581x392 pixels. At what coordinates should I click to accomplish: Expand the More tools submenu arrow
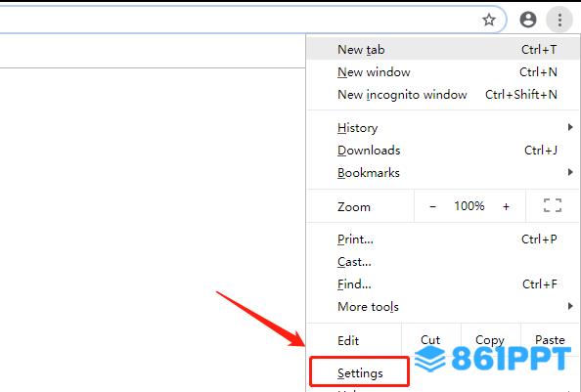570,306
